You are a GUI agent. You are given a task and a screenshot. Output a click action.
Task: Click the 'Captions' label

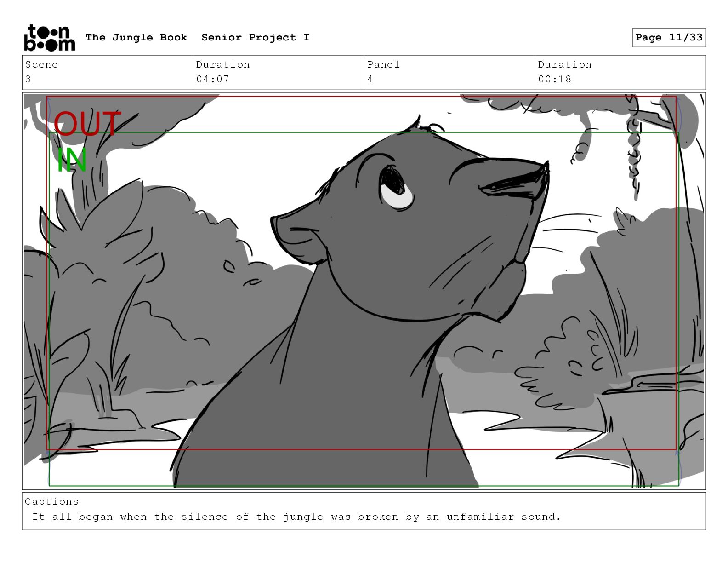(51, 501)
